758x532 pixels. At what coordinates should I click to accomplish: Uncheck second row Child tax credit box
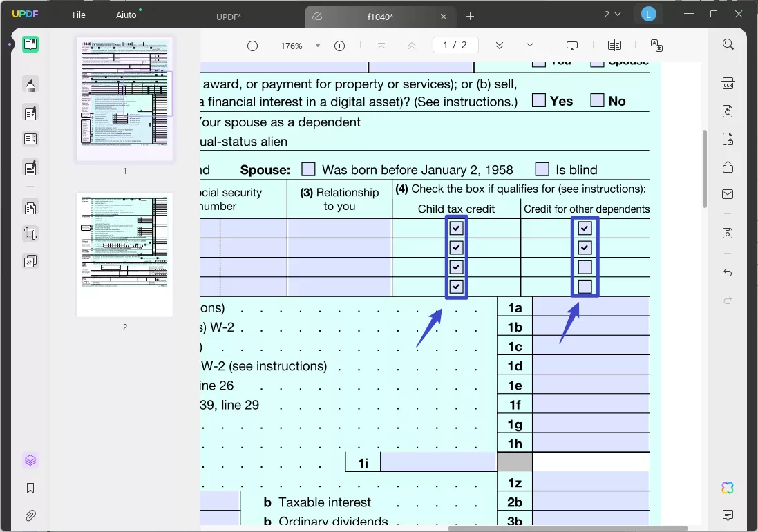click(x=456, y=247)
